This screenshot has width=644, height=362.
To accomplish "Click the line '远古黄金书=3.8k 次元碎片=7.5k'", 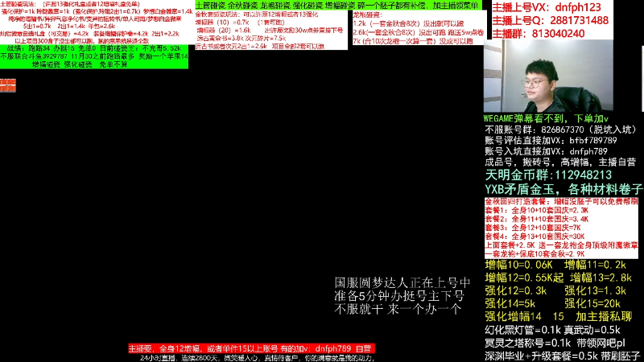I will [241, 38].
